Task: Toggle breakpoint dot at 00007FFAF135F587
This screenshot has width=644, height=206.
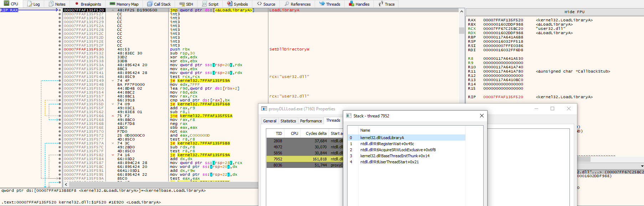Action: pyautogui.click(x=60, y=163)
